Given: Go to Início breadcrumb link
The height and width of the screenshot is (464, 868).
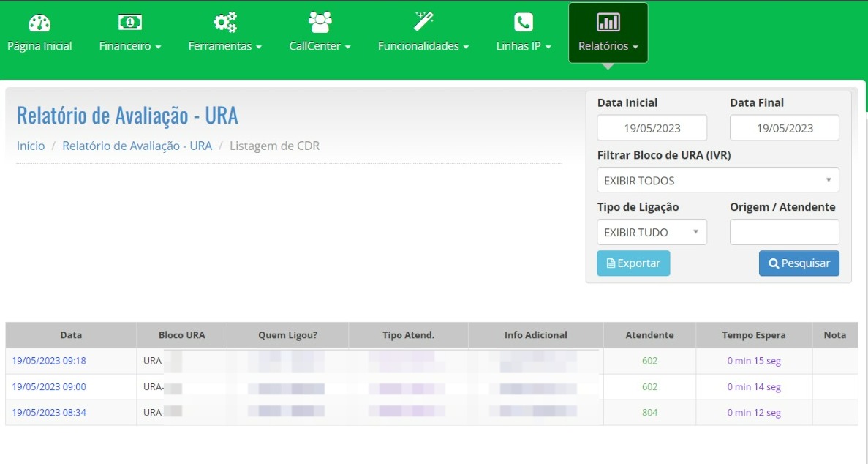Looking at the screenshot, I should tap(31, 146).
